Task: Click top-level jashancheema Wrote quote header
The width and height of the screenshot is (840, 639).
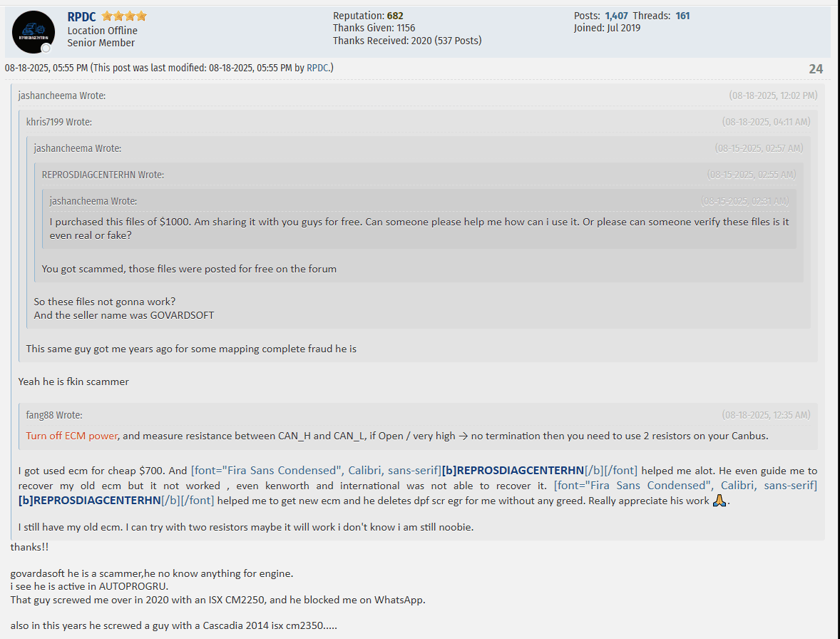Action: [x=61, y=96]
